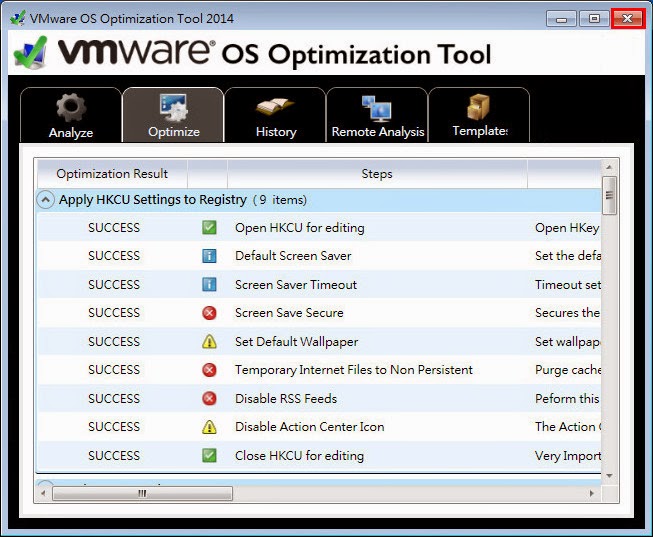Click the app icon in the title bar
The height and width of the screenshot is (537, 653).
tap(18, 18)
